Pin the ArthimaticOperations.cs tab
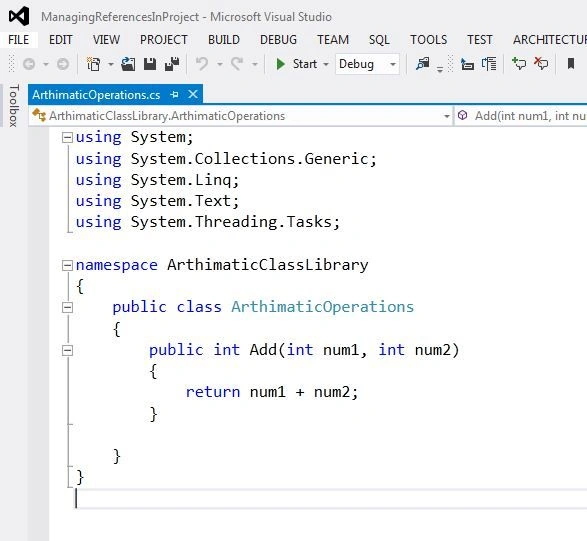Screen dimensions: 587x541 tap(174, 94)
